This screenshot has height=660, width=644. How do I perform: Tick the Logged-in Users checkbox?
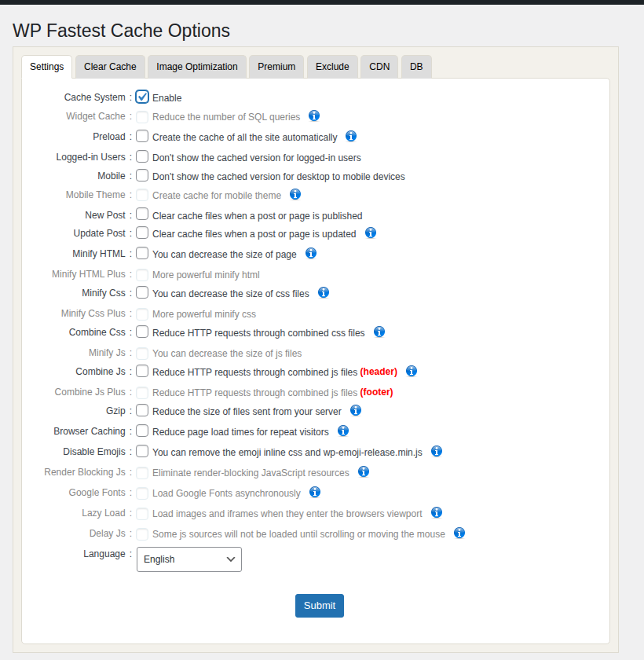click(x=142, y=156)
